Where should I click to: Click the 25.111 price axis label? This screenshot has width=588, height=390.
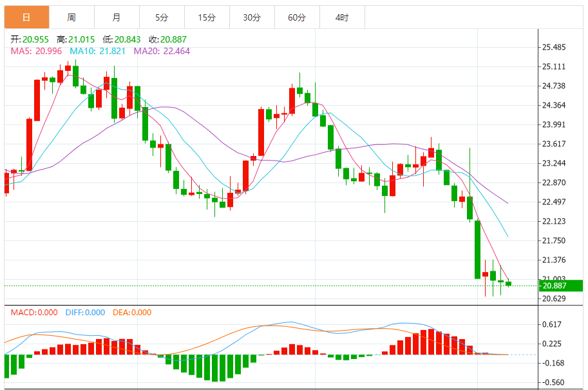(554, 67)
